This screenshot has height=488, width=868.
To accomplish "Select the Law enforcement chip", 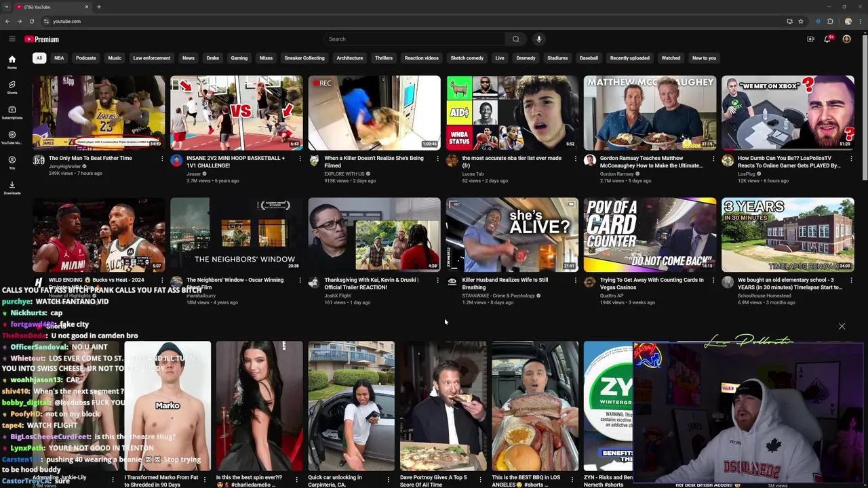I will tap(152, 58).
